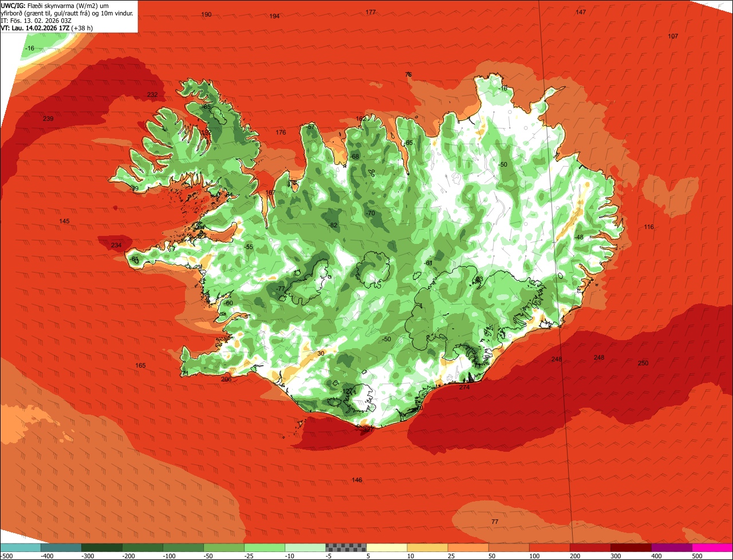Viewport: 733px width, 560px height.
Task: Select the legend swatch between -400 and -300
Action: 61,547
